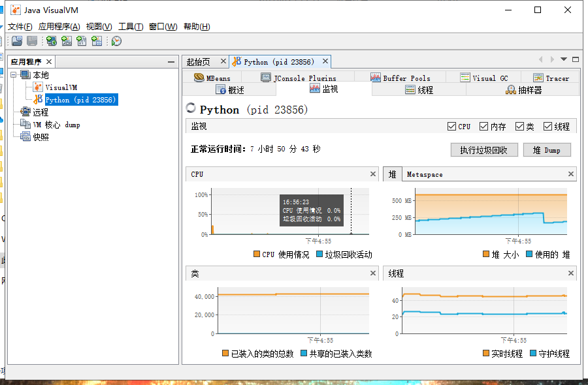Select the 本地 computer icon in tree
Image resolution: width=588 pixels, height=385 pixels.
click(25, 74)
